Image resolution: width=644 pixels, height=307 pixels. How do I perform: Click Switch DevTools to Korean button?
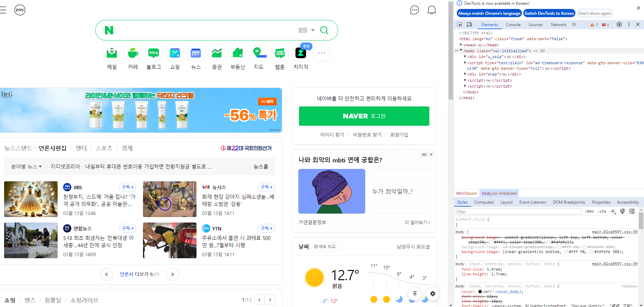pyautogui.click(x=549, y=13)
